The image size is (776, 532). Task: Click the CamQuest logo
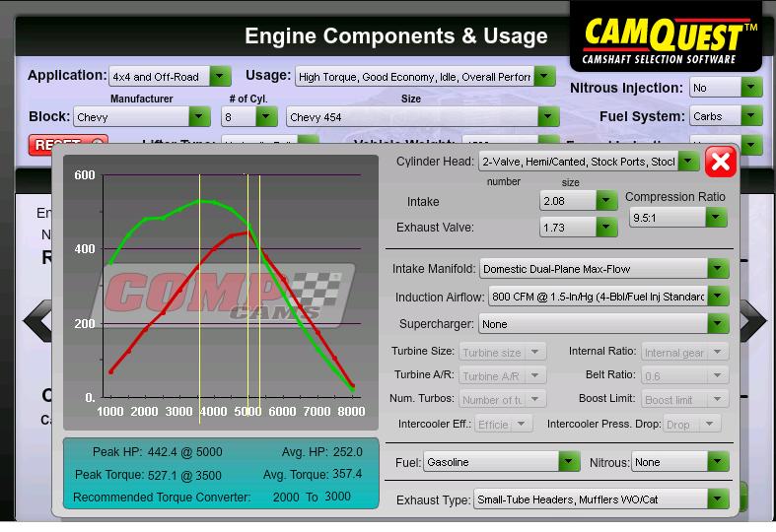pyautogui.click(x=666, y=39)
